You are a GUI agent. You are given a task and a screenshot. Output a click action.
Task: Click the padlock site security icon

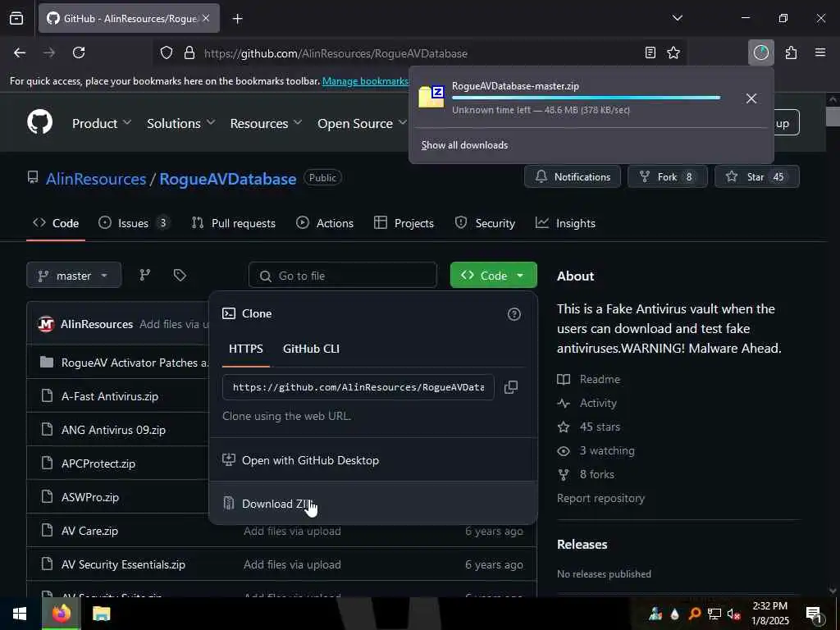(x=189, y=53)
